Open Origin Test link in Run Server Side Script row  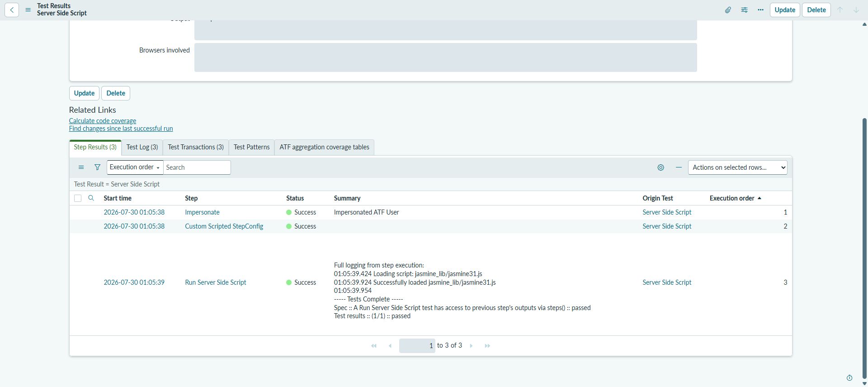(x=667, y=282)
